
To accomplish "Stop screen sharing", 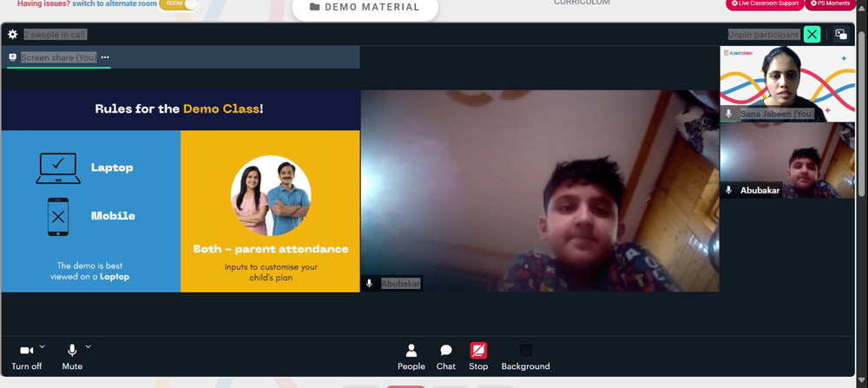I will coord(478,357).
